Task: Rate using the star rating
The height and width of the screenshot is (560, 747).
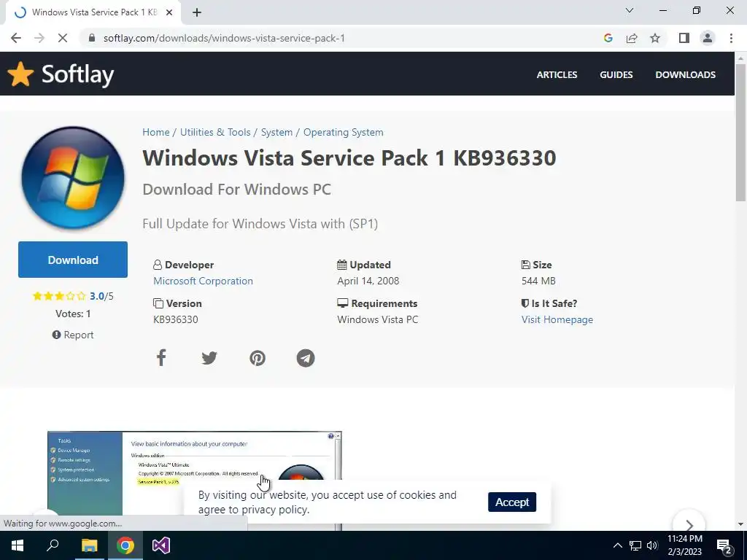Action: [x=59, y=296]
